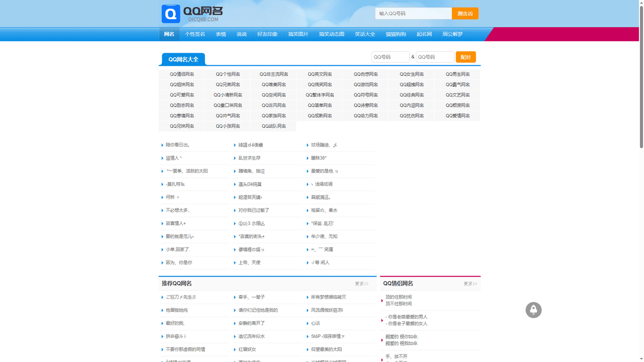Click the first QQ号码 pairing input
This screenshot has height=362, width=644.
[390, 57]
